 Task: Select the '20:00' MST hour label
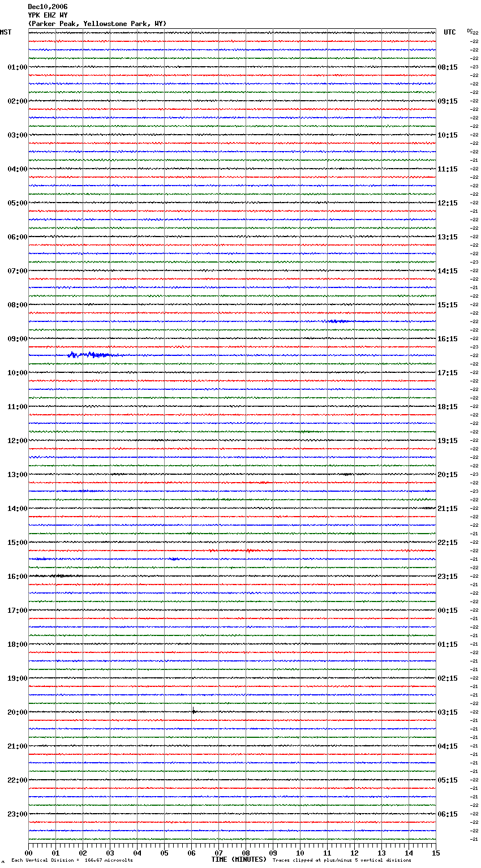coord(18,712)
